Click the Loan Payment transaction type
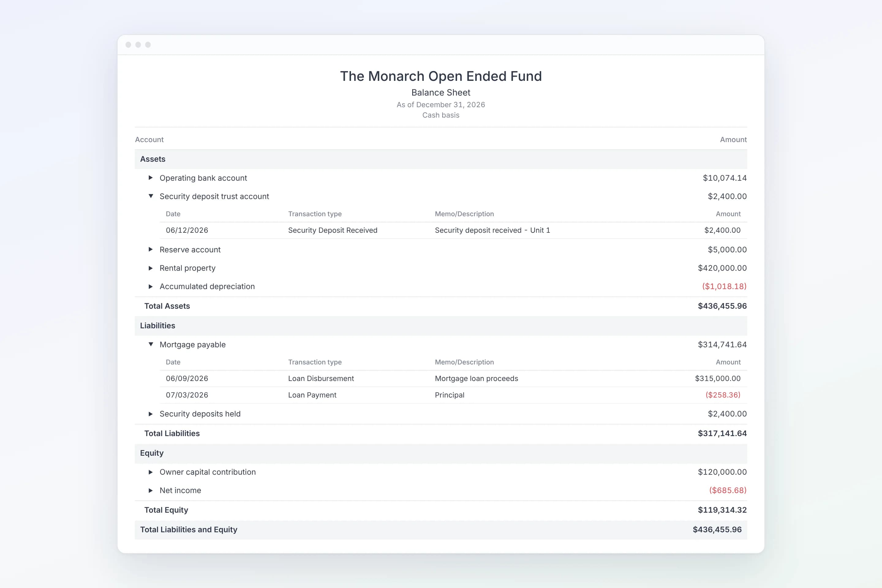882x588 pixels. pyautogui.click(x=312, y=395)
